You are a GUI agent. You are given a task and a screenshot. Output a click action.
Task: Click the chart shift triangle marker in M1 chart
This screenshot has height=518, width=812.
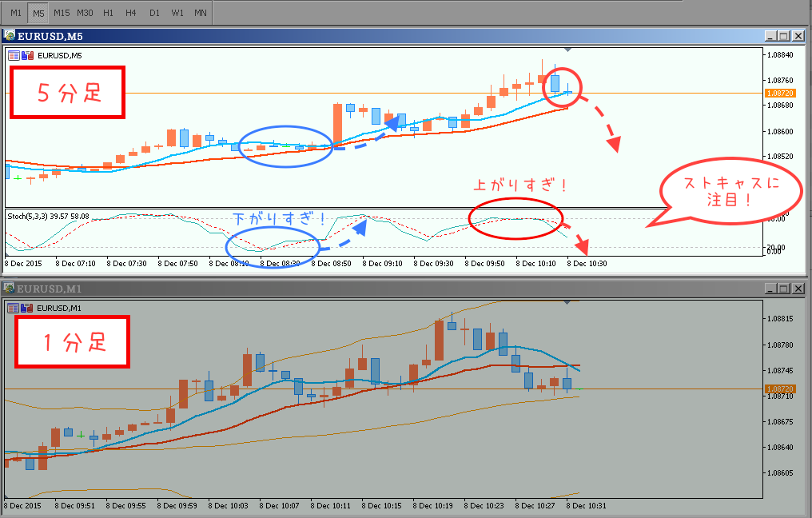567,302
